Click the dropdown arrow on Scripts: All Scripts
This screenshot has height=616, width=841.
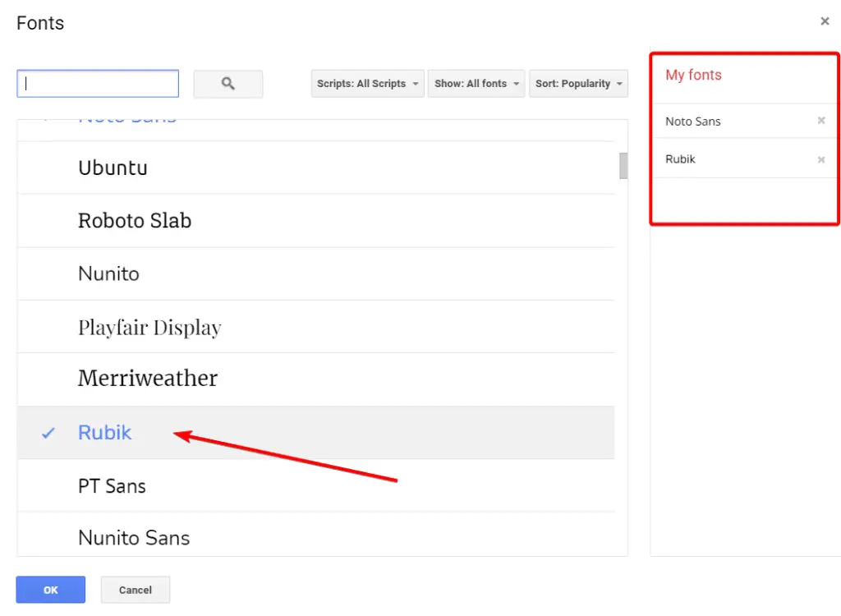pos(417,83)
